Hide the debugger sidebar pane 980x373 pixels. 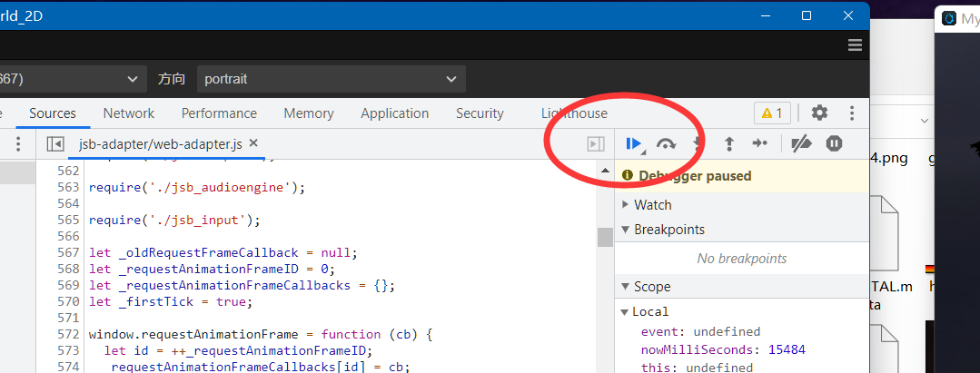(596, 144)
